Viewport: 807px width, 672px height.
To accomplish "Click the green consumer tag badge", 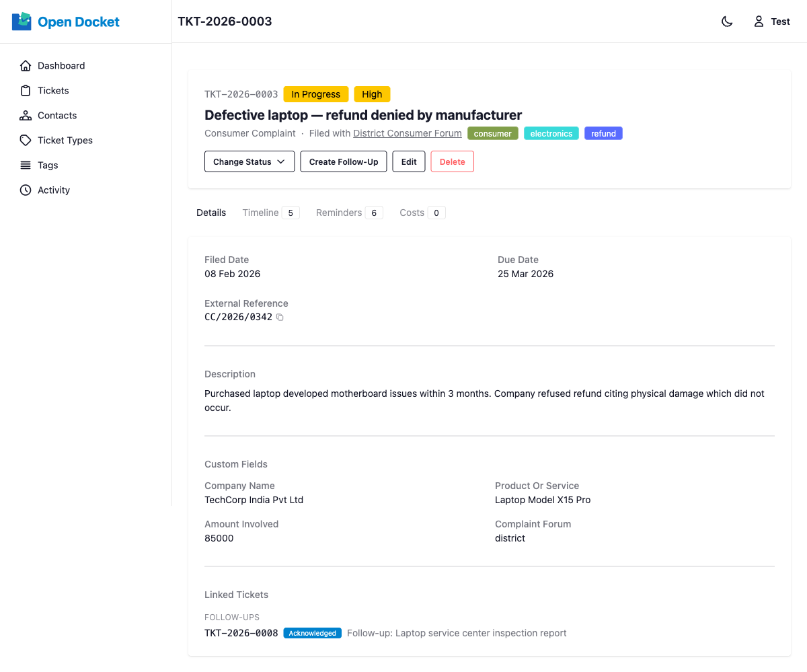I will (x=492, y=134).
